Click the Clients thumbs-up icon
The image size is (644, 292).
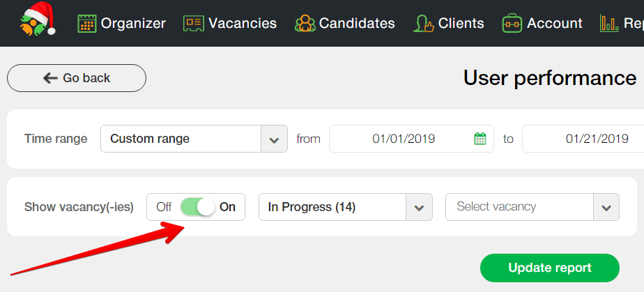tap(422, 24)
